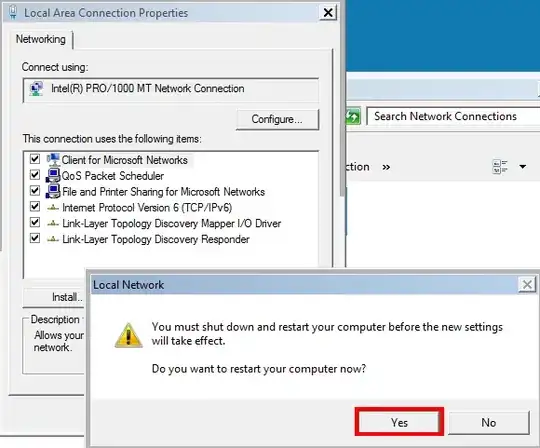This screenshot has height=448, width=540.
Task: Click Yes to restart the computer
Action: [x=399, y=422]
